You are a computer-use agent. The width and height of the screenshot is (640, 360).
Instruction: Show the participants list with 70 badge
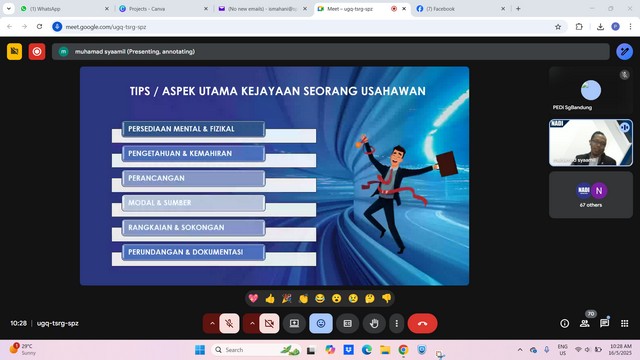pyautogui.click(x=585, y=323)
